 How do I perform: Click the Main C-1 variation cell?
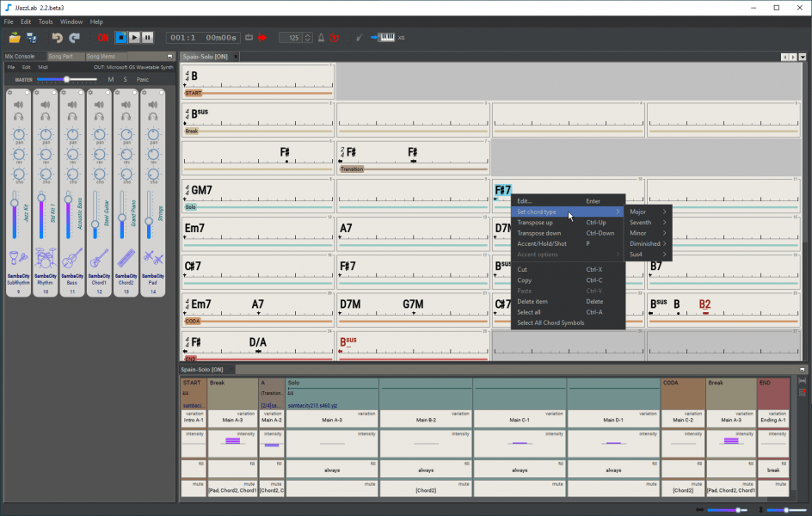pos(519,420)
